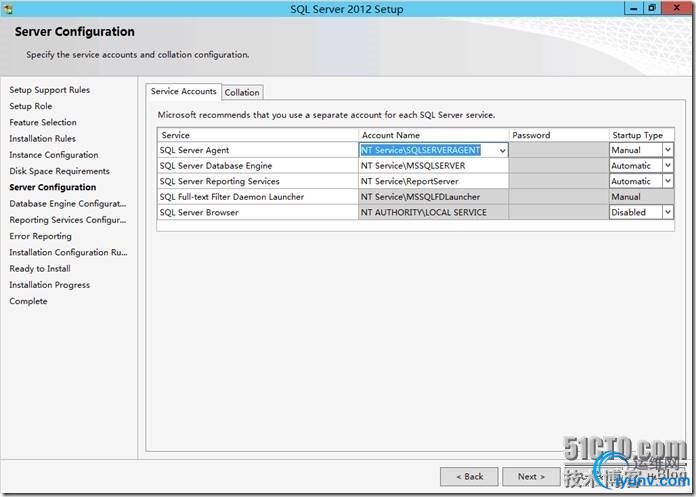Viewport: 696px width, 497px height.
Task: Click the Setup Role step
Action: pyautogui.click(x=31, y=106)
